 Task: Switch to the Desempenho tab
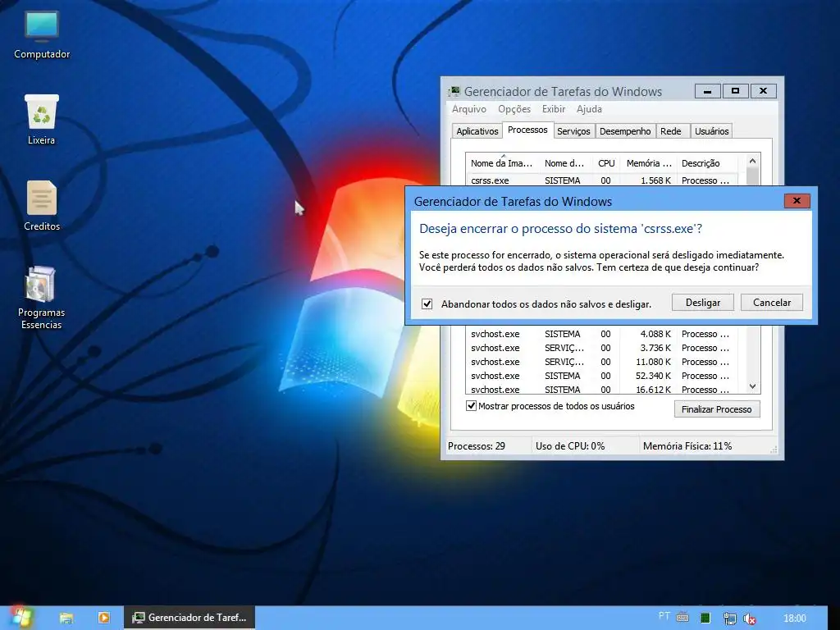(x=625, y=131)
